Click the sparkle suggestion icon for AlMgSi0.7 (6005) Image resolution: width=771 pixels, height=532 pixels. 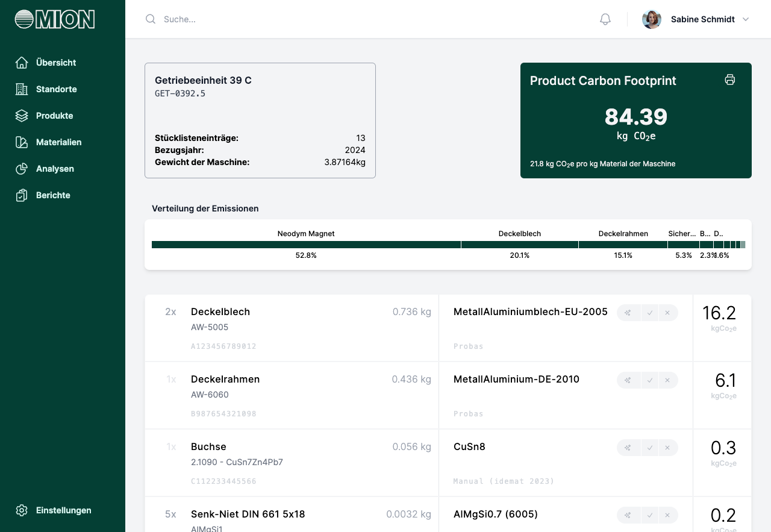(628, 515)
